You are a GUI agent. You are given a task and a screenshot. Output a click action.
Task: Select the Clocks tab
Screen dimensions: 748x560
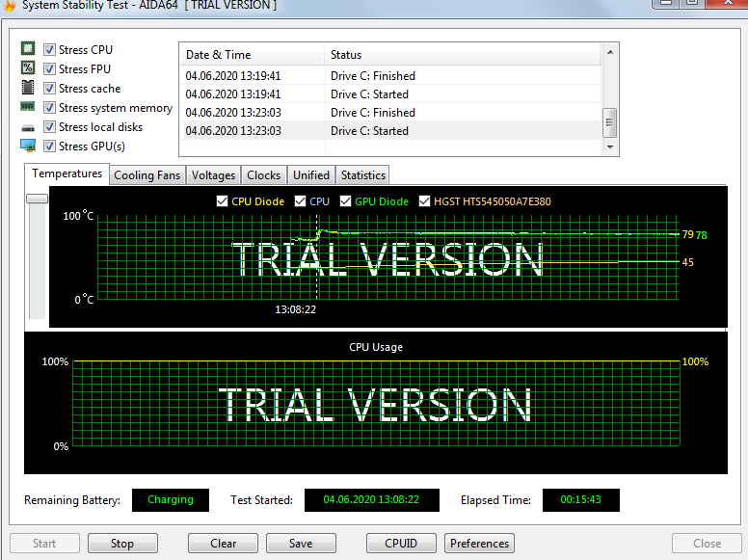click(x=264, y=175)
